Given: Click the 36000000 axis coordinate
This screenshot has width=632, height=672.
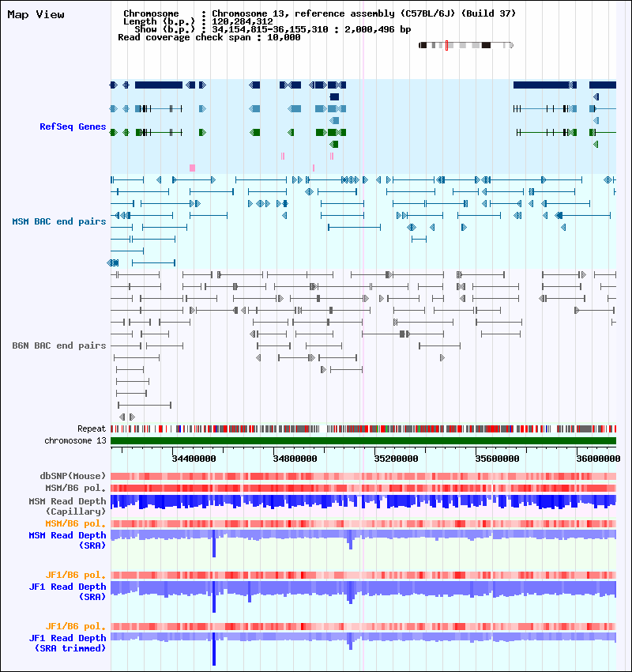Looking at the screenshot, I should 598,459.
